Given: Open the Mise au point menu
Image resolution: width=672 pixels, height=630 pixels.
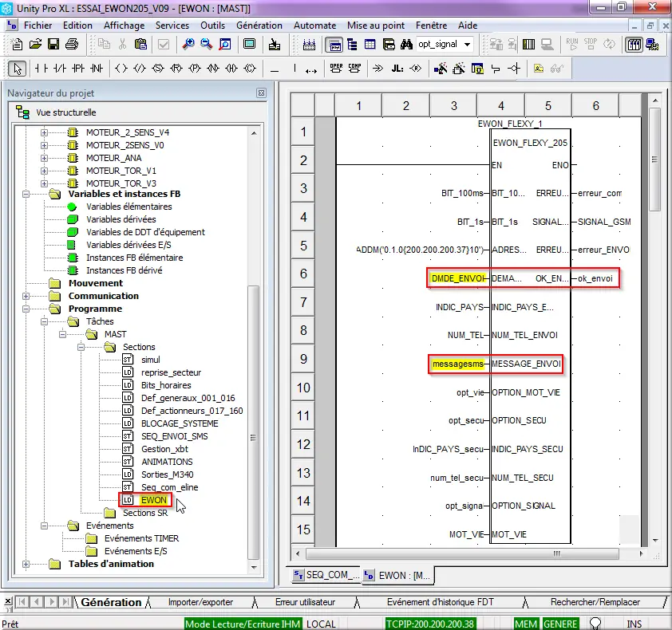Looking at the screenshot, I should click(376, 26).
